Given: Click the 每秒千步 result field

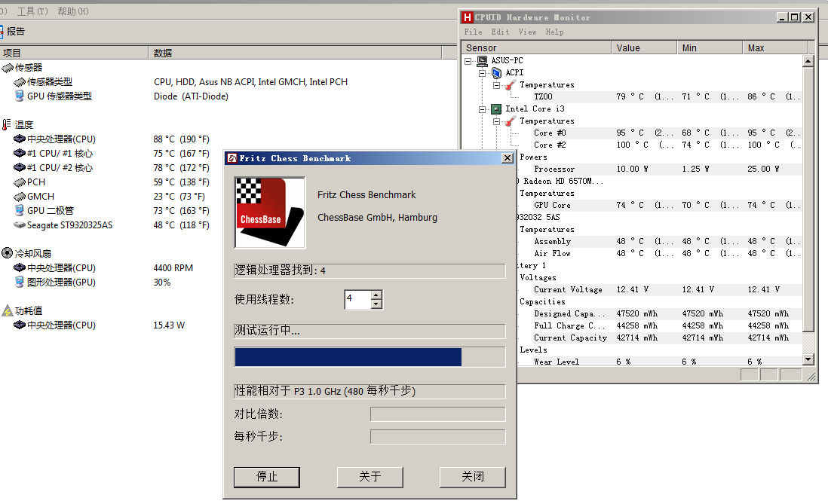Looking at the screenshot, I should pos(438,437).
